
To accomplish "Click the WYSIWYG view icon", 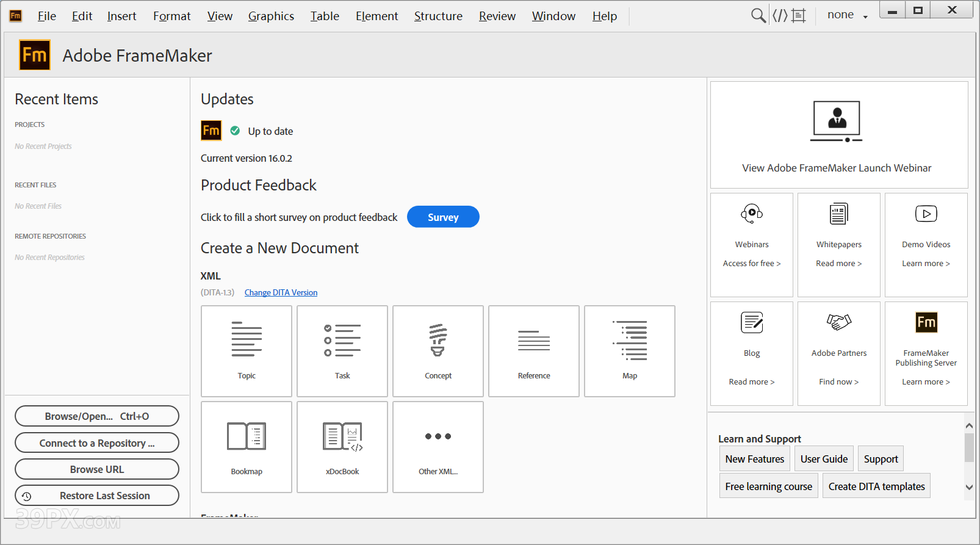I will (799, 15).
